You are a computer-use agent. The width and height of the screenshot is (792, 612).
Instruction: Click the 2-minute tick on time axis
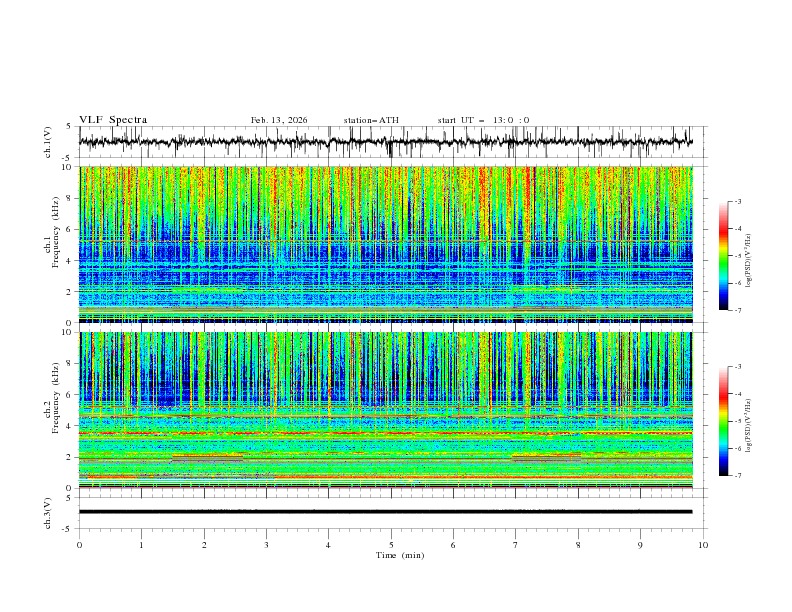pyautogui.click(x=204, y=545)
